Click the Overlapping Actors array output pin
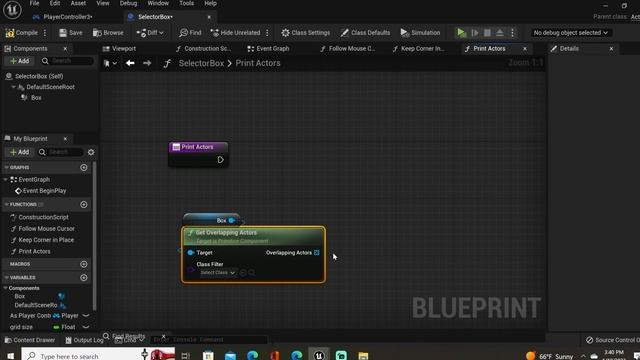 pos(317,253)
